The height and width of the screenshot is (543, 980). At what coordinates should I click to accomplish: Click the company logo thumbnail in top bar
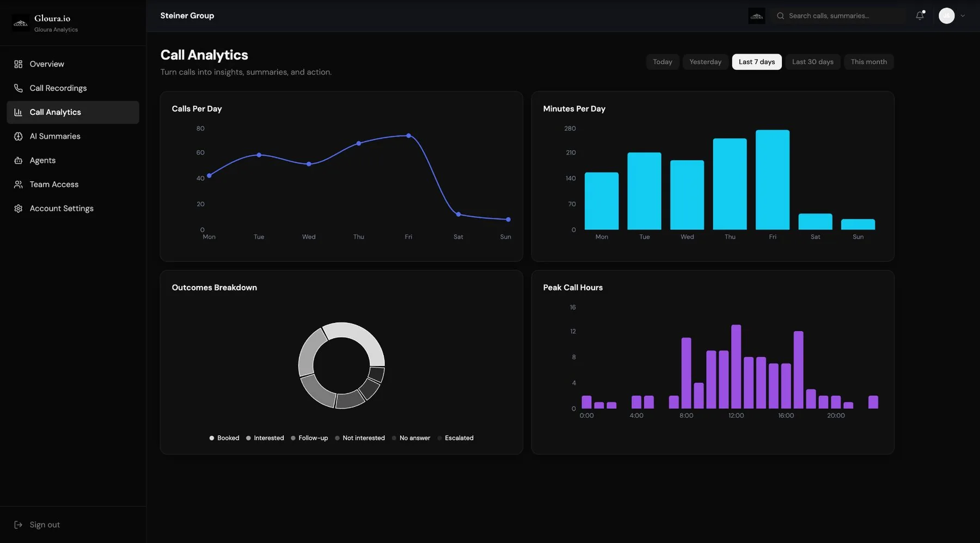click(757, 16)
